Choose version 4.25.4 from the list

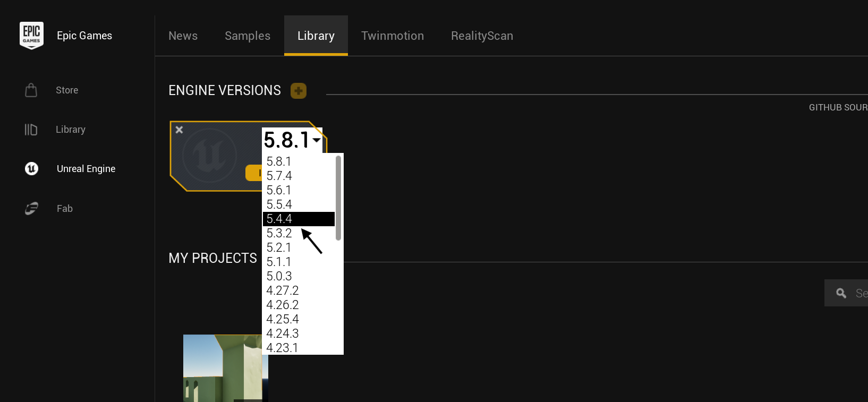[299, 319]
